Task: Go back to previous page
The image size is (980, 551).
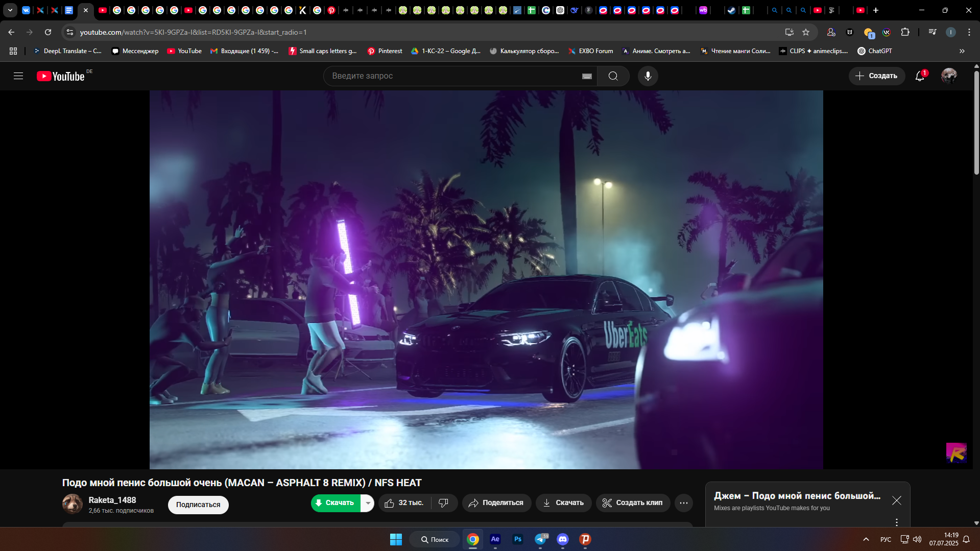Action: tap(11, 32)
